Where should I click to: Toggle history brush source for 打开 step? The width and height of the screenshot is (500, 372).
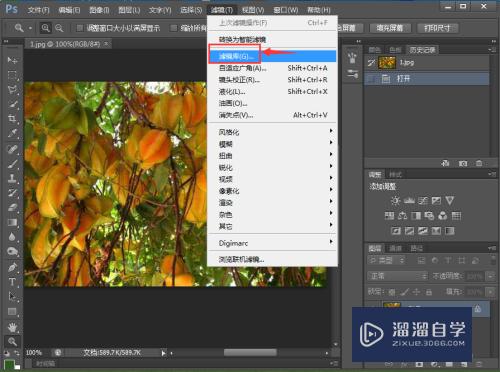(x=372, y=79)
